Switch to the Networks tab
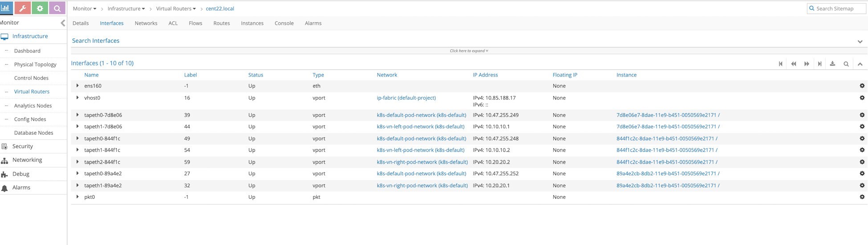This screenshot has height=245, width=868. click(146, 23)
